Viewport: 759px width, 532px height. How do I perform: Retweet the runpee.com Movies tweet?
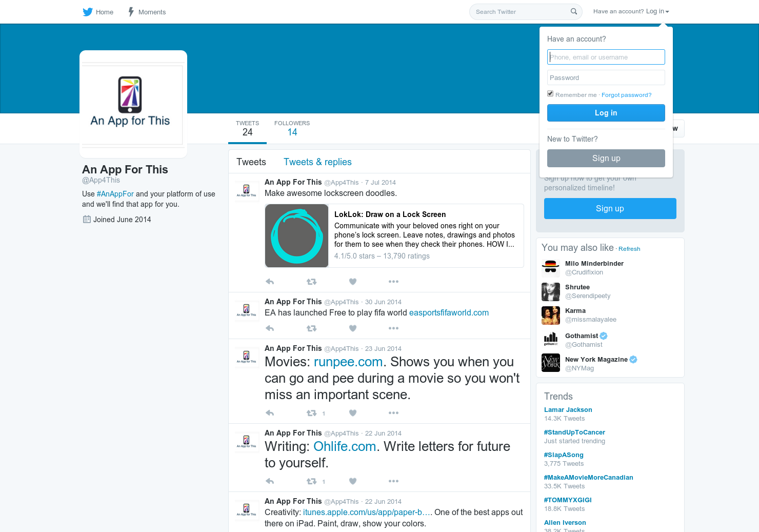pyautogui.click(x=311, y=413)
